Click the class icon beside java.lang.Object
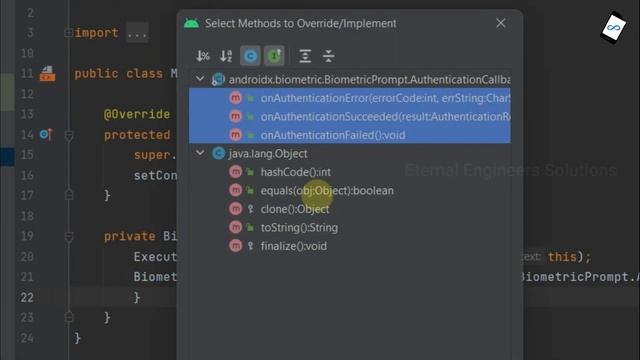The width and height of the screenshot is (640, 360). click(x=218, y=153)
